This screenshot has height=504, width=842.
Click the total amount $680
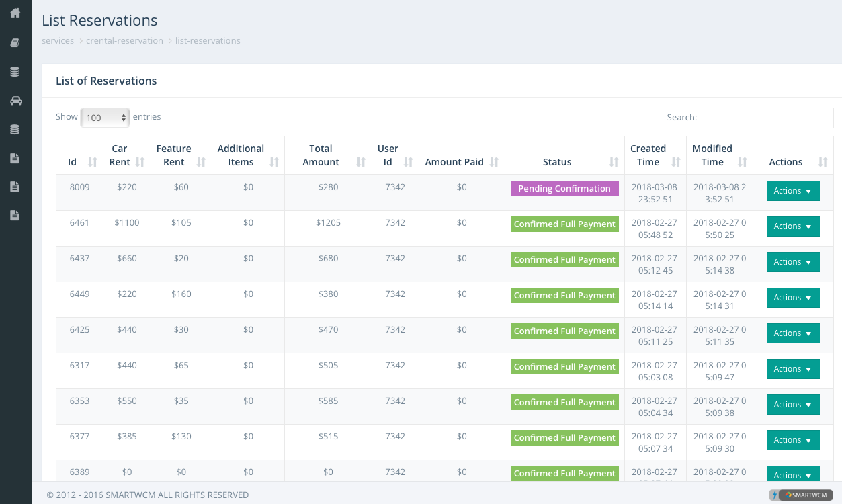[x=328, y=259]
